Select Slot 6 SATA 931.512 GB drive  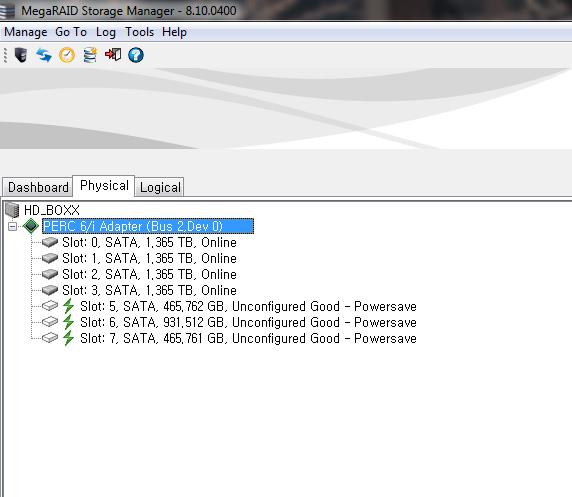(x=248, y=323)
